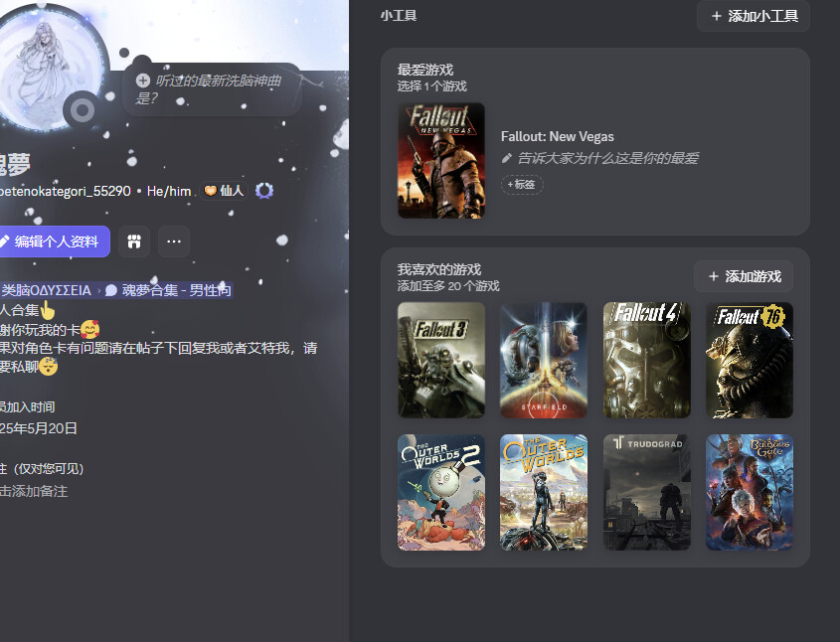840x642 pixels.
Task: Click the 仙人 badge tag
Action: [224, 191]
